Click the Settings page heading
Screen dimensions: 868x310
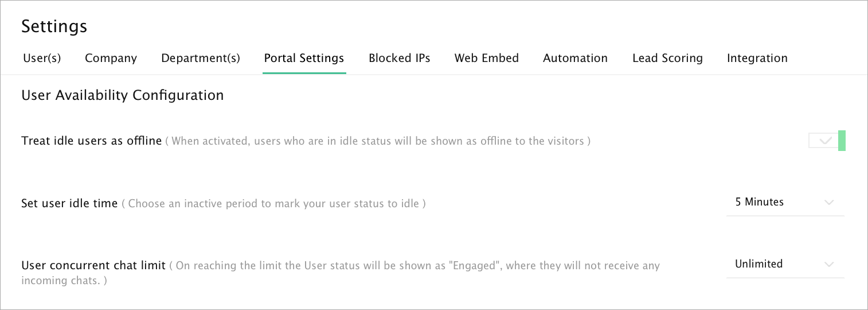point(54,26)
